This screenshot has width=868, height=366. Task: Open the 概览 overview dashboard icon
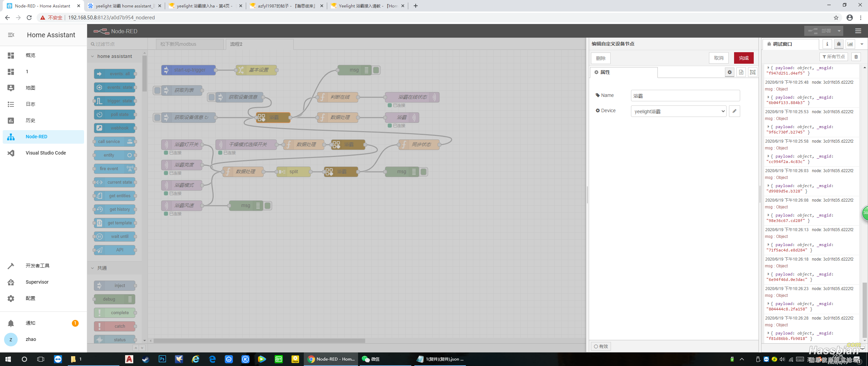click(11, 55)
